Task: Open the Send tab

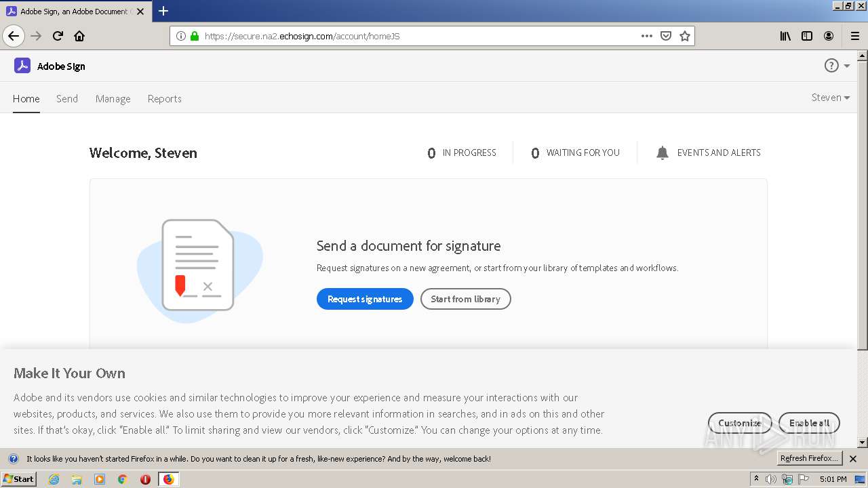Action: (x=67, y=98)
